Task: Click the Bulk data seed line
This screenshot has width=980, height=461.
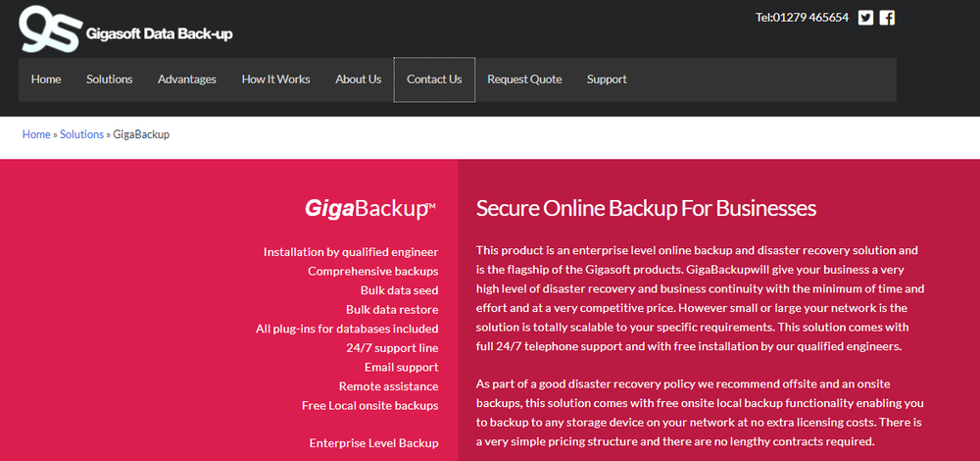Action: pos(400,290)
